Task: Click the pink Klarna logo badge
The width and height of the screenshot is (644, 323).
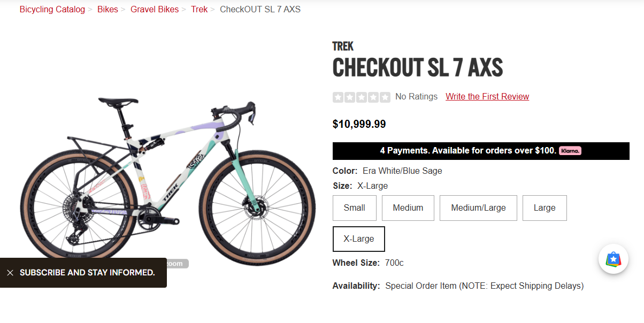Action: (570, 151)
